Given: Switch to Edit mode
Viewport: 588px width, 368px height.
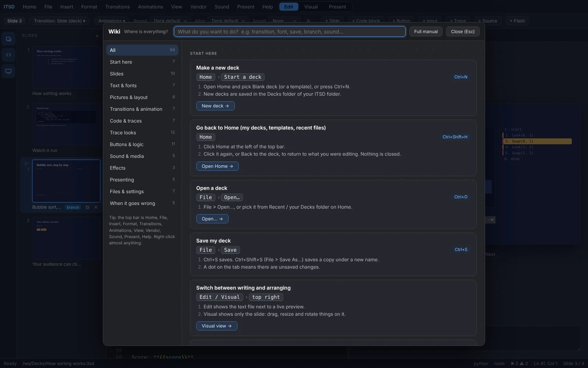Looking at the screenshot, I should pos(289,7).
